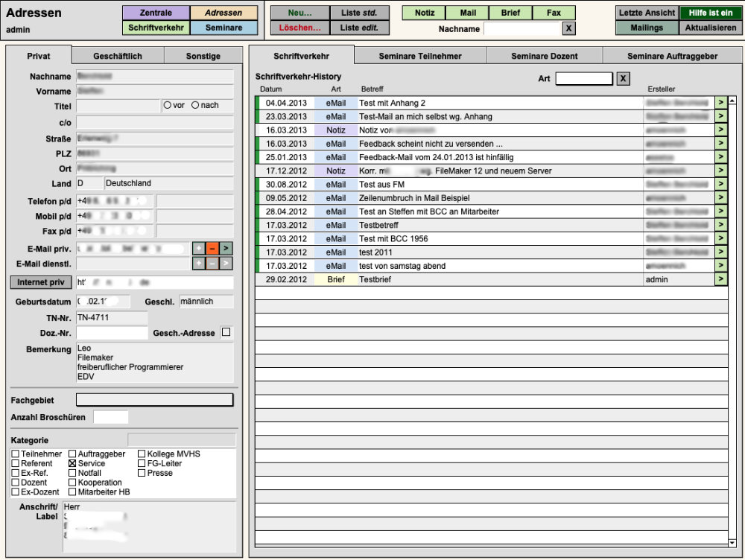The image size is (745, 560).
Task: Click the purple Zentrale navigation button
Action: [x=156, y=13]
